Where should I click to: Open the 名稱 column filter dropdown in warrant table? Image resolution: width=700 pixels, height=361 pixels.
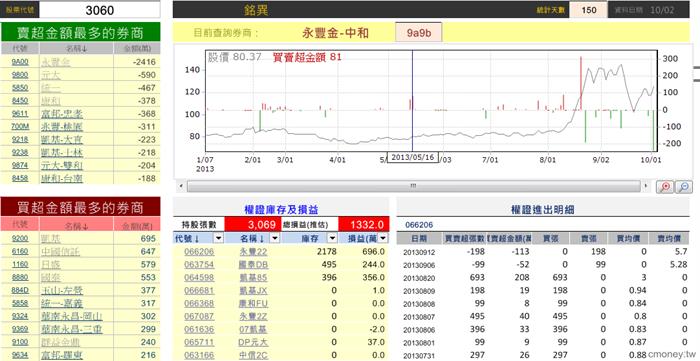pos(275,238)
